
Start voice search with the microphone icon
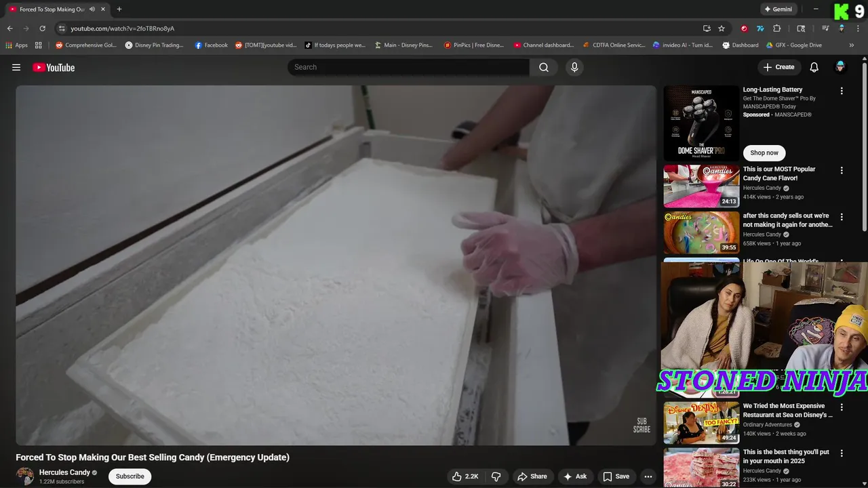[x=574, y=67]
